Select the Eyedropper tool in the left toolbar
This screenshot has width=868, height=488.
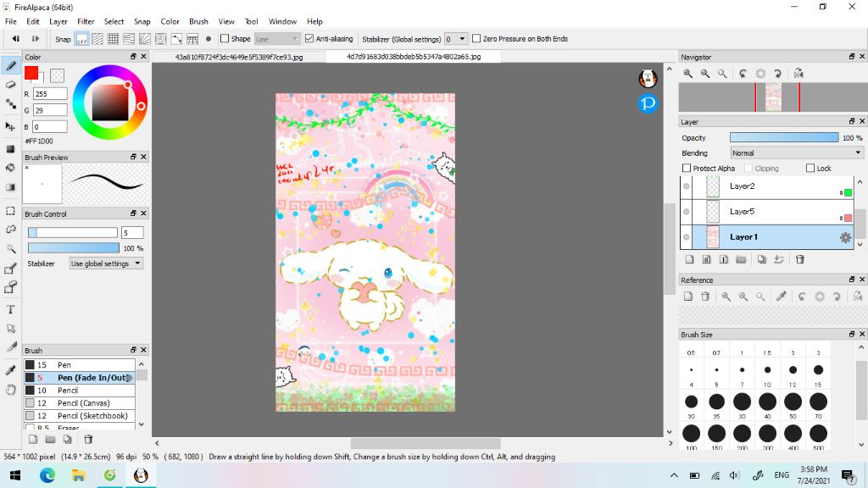click(x=10, y=369)
